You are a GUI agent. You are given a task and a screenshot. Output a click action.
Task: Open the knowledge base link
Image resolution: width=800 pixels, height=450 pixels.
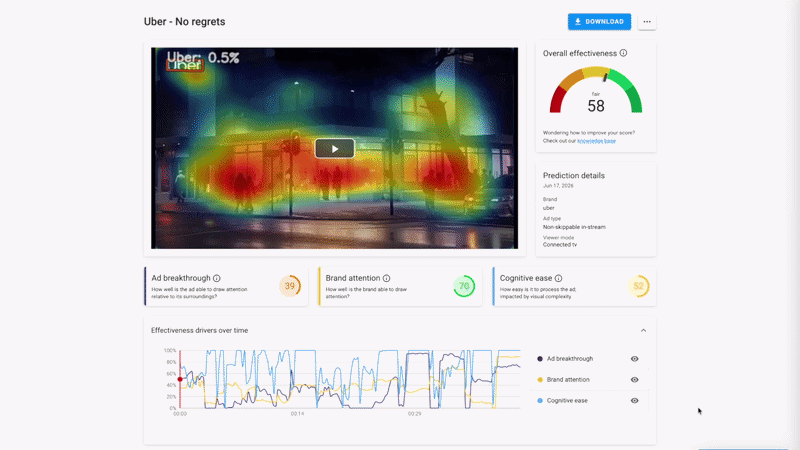click(596, 141)
